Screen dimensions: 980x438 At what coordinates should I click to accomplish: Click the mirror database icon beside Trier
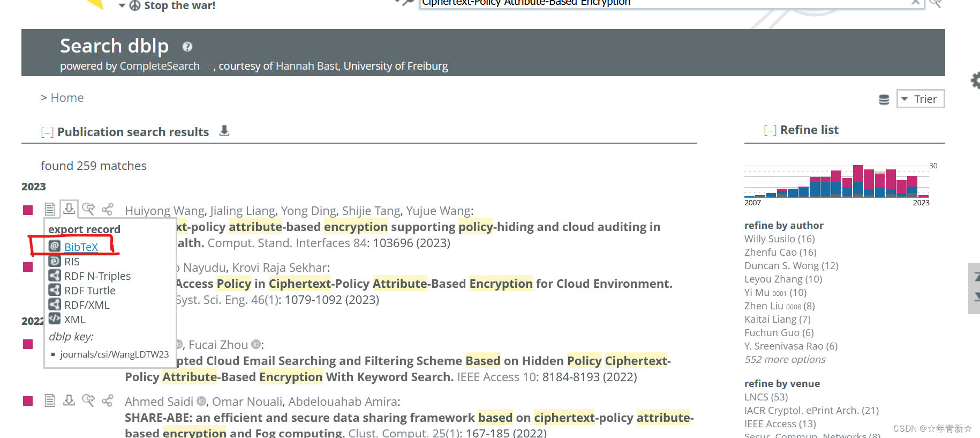click(x=884, y=99)
